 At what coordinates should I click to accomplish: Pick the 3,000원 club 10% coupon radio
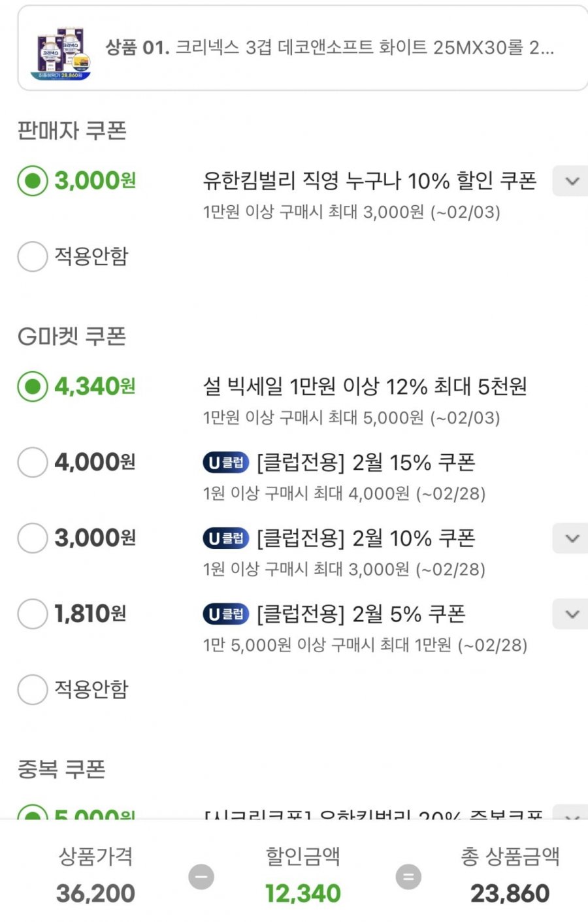click(33, 538)
